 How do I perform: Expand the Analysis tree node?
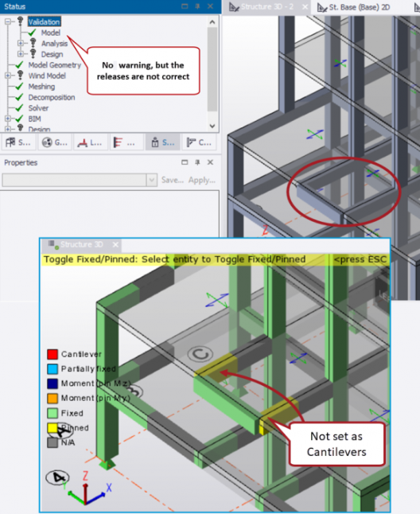pyautogui.click(x=21, y=43)
